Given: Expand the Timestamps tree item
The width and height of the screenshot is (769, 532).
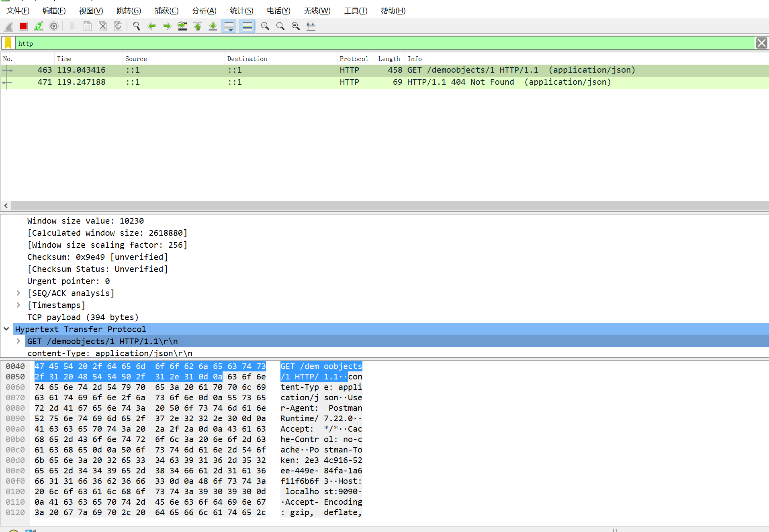Looking at the screenshot, I should pos(18,305).
